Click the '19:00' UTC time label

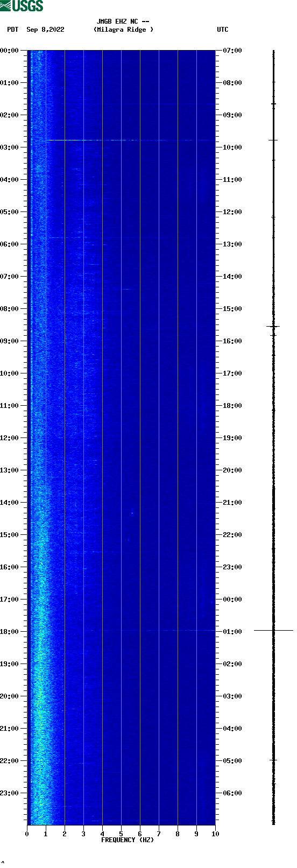[x=232, y=438]
